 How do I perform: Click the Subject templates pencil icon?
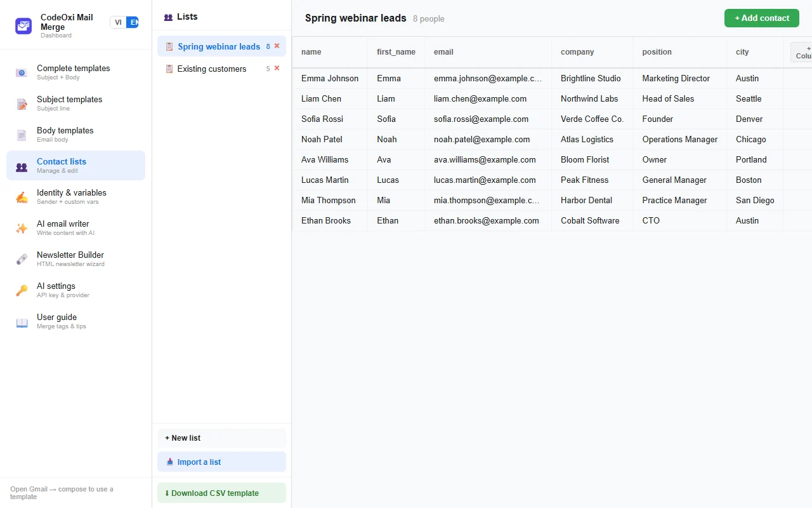tap(22, 104)
